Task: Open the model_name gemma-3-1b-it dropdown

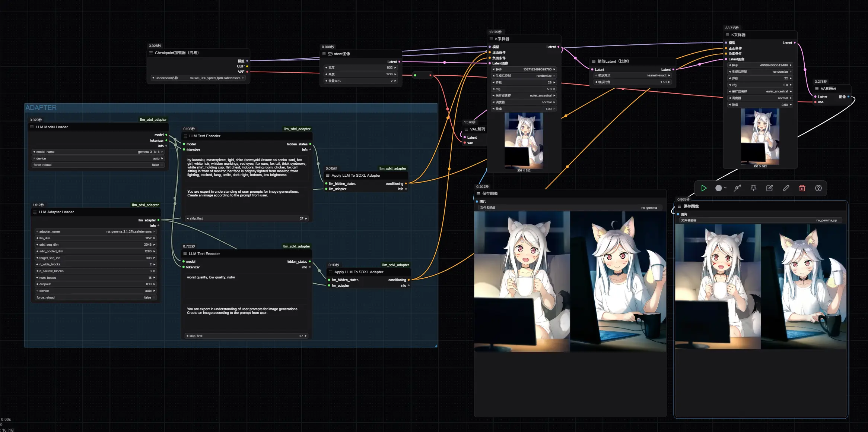Action: click(x=98, y=152)
